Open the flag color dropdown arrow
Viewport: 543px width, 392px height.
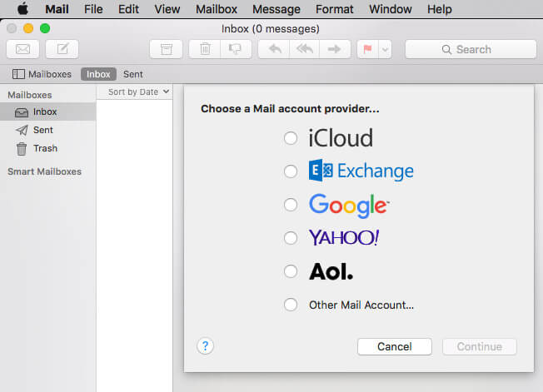coord(384,49)
